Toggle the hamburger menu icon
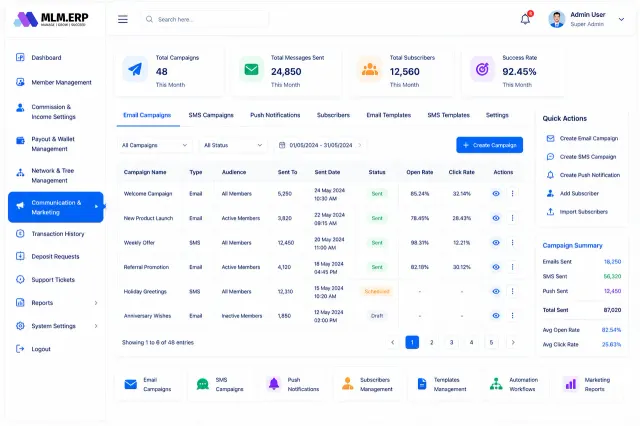The height and width of the screenshot is (426, 640). point(123,19)
